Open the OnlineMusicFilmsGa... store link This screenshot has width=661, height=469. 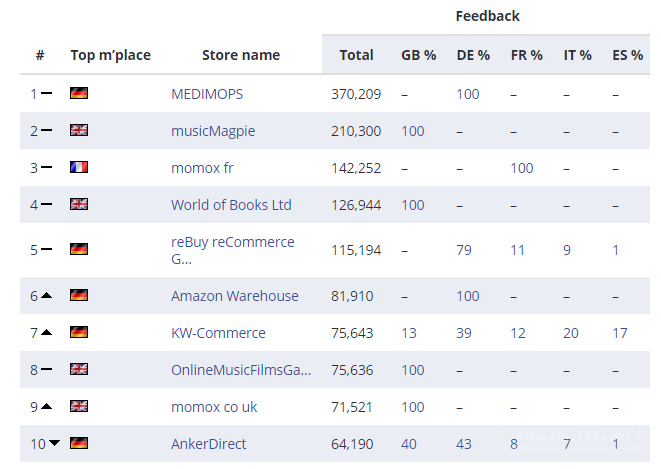pyautogui.click(x=241, y=370)
